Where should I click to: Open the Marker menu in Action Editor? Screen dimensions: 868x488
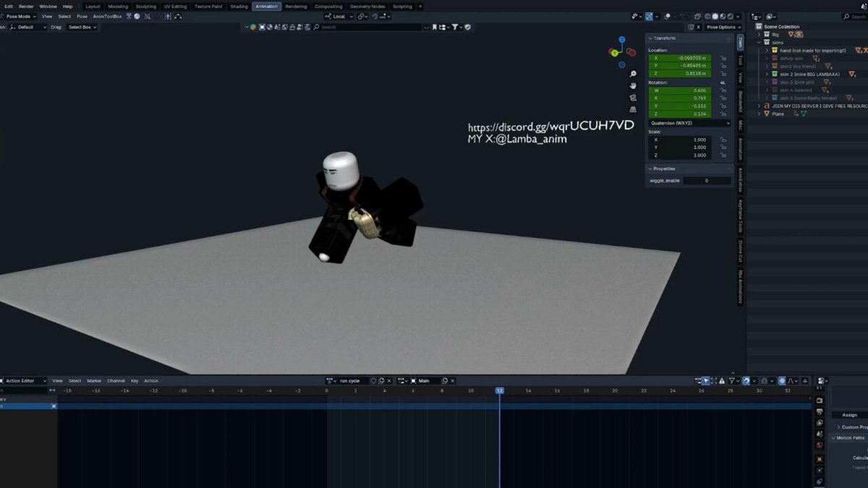pos(94,380)
